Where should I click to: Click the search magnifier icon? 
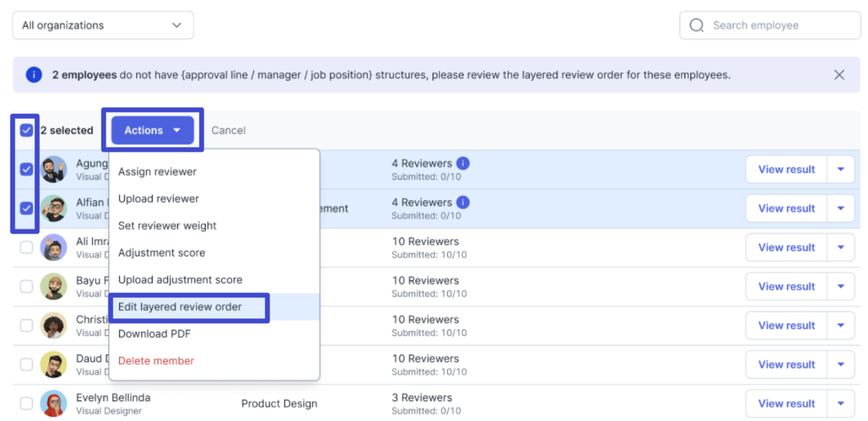point(696,26)
